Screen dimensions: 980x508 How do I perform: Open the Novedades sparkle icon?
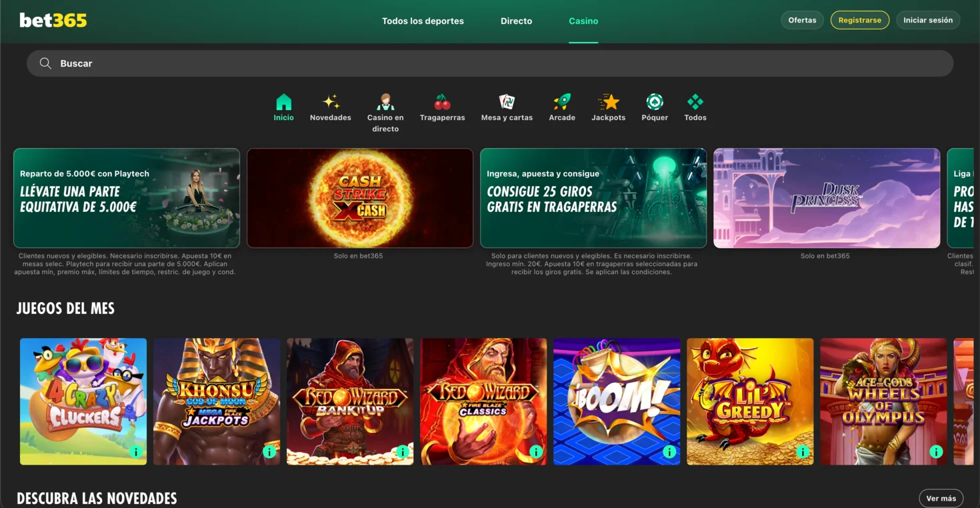(331, 102)
